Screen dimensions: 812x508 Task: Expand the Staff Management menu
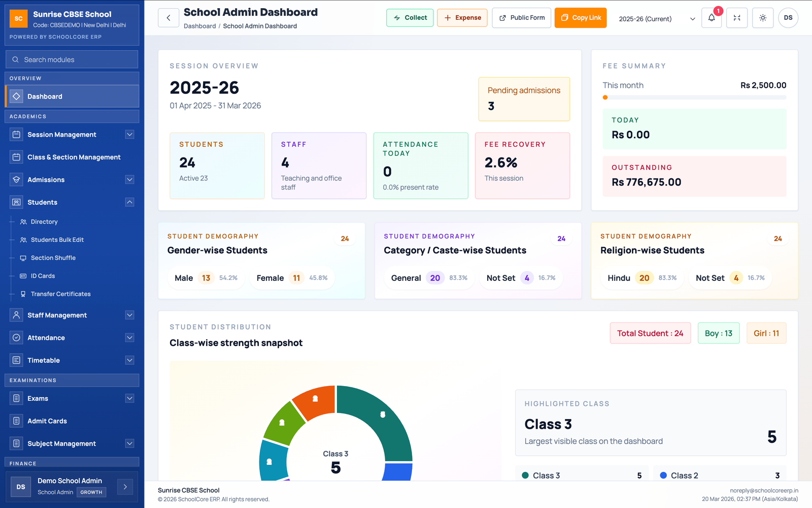pos(130,315)
